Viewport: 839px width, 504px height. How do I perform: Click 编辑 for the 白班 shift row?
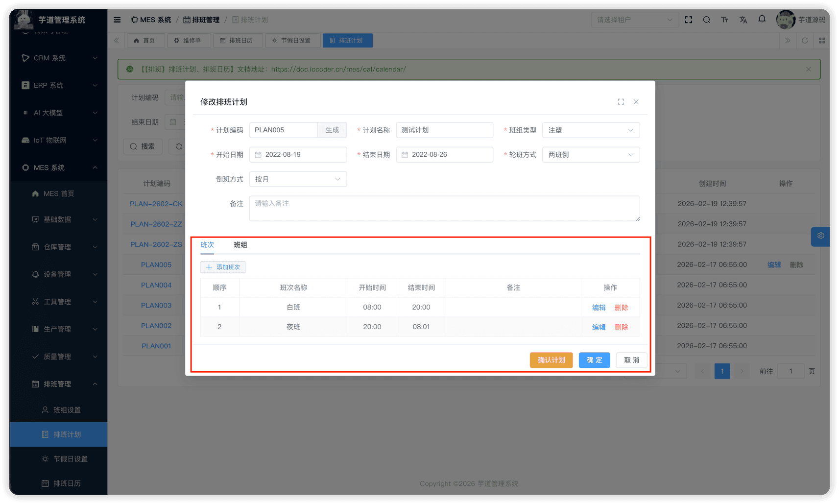[599, 308]
